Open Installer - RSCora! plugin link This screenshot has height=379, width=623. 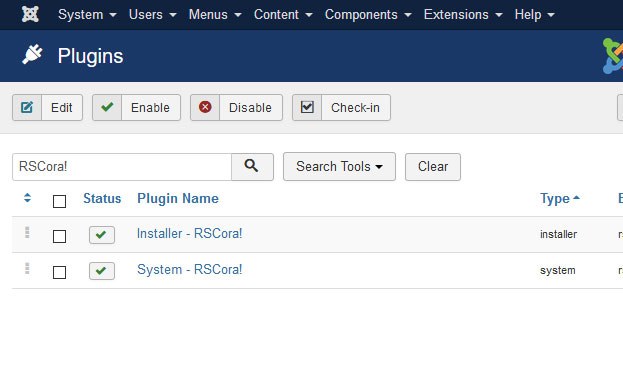(190, 234)
